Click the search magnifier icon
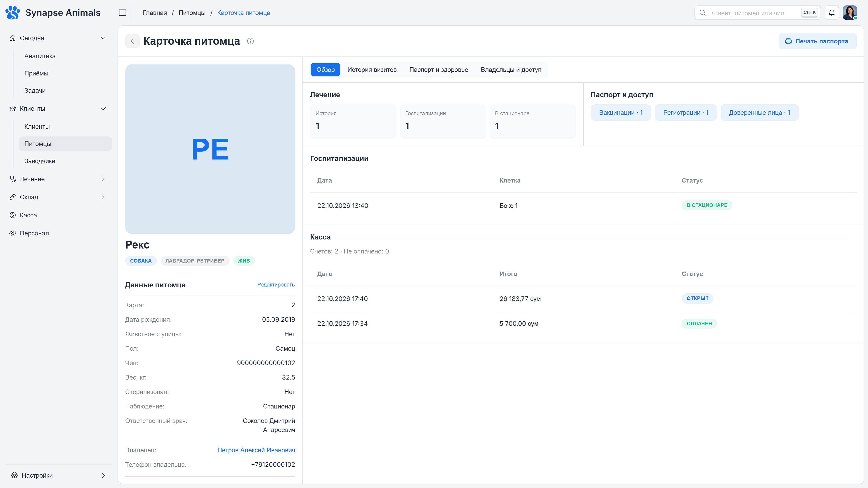The image size is (868, 488). pyautogui.click(x=703, y=13)
